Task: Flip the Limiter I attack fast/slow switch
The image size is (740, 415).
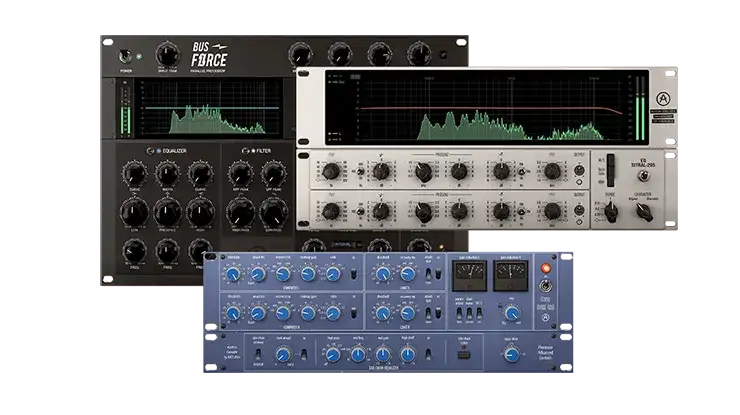Action: 428,274
